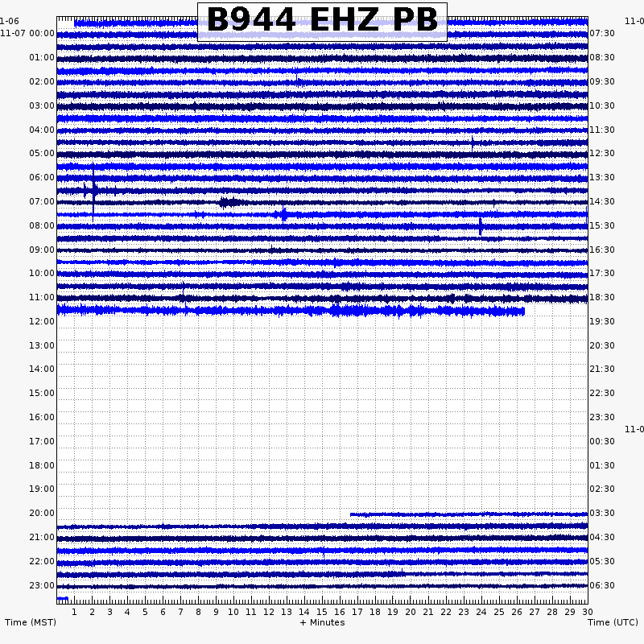
Task: Click the 01:00 MST time label
Action: pos(42,57)
